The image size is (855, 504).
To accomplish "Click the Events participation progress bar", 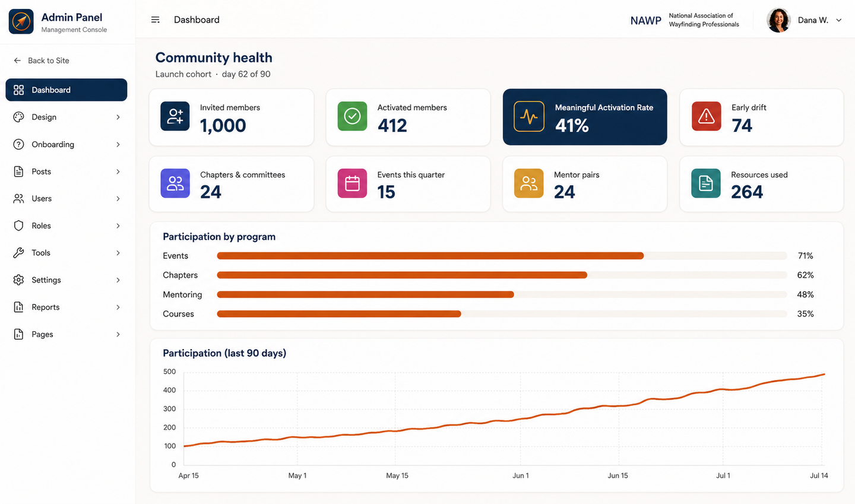I will pyautogui.click(x=502, y=256).
